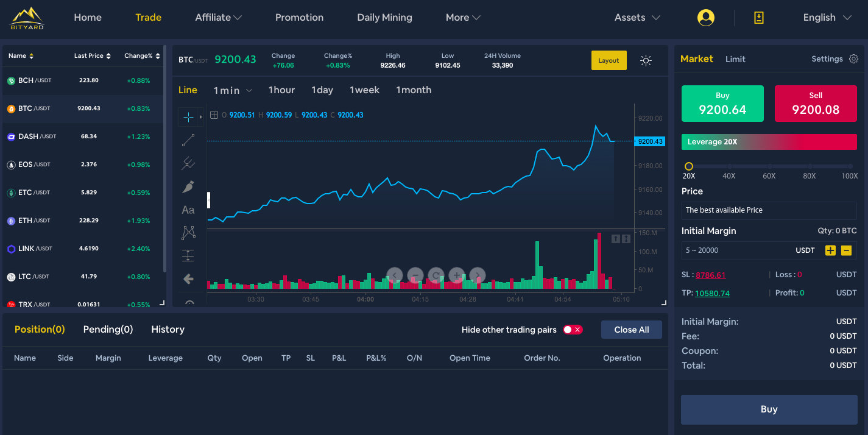
Task: Open the 1min interval dropdown
Action: pyautogui.click(x=233, y=90)
